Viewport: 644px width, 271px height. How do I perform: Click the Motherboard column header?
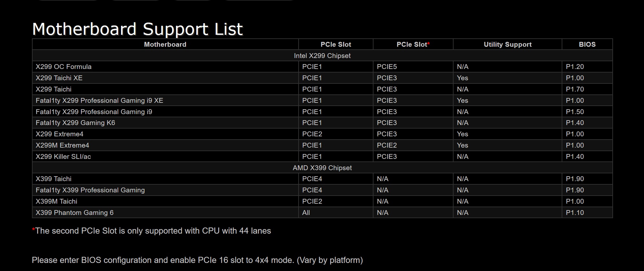pos(165,44)
